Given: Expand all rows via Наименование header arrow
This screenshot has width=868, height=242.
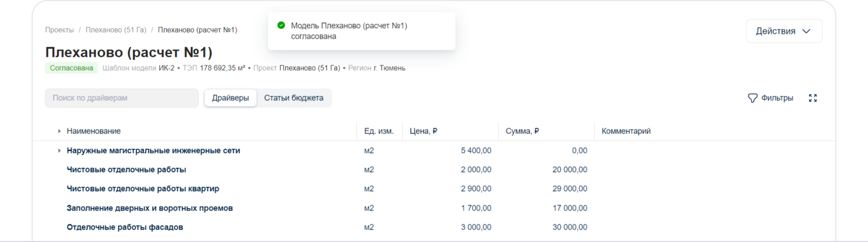Looking at the screenshot, I should click(59, 131).
